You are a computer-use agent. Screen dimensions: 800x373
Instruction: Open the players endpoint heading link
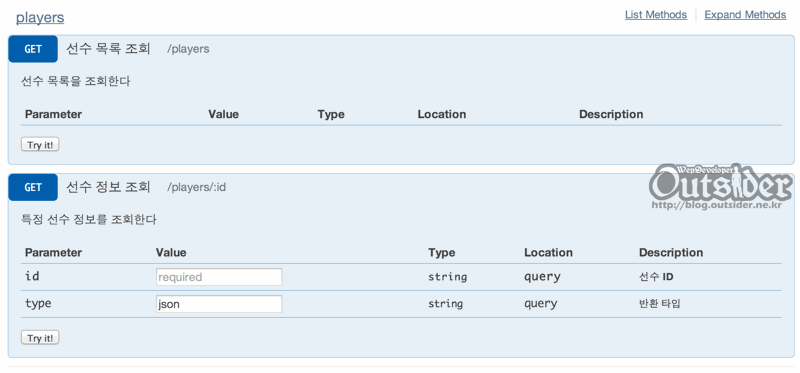click(x=40, y=17)
